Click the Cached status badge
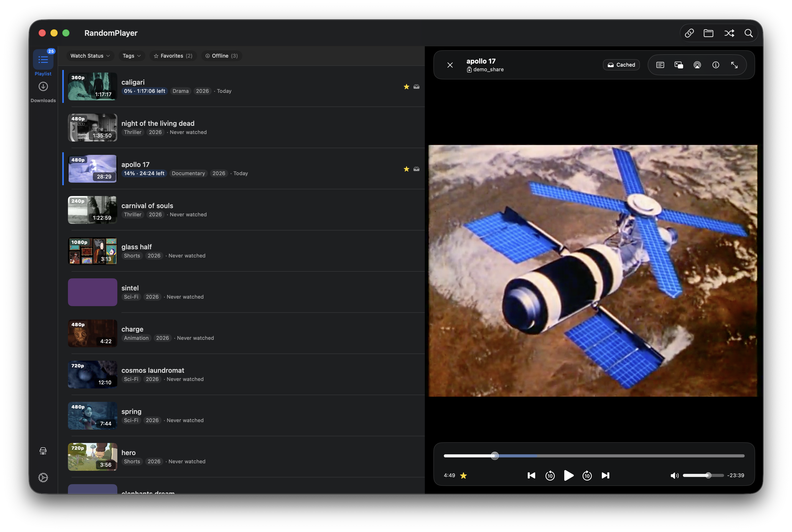The image size is (792, 532). pos(621,65)
